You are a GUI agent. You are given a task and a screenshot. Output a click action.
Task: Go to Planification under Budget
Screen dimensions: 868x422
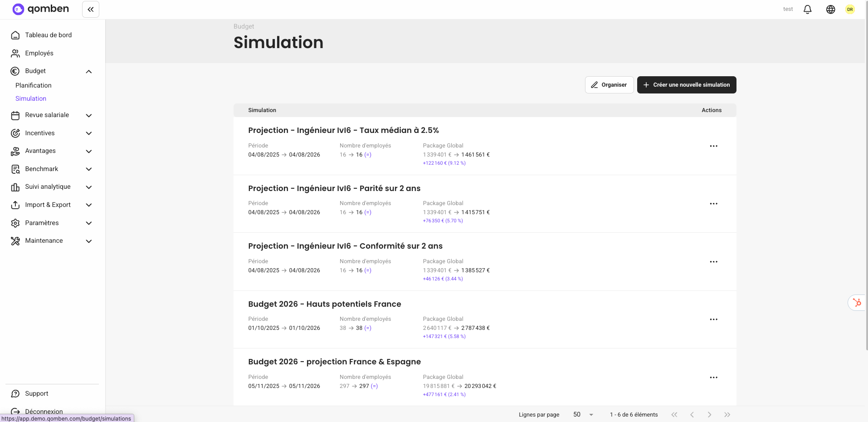tap(34, 85)
